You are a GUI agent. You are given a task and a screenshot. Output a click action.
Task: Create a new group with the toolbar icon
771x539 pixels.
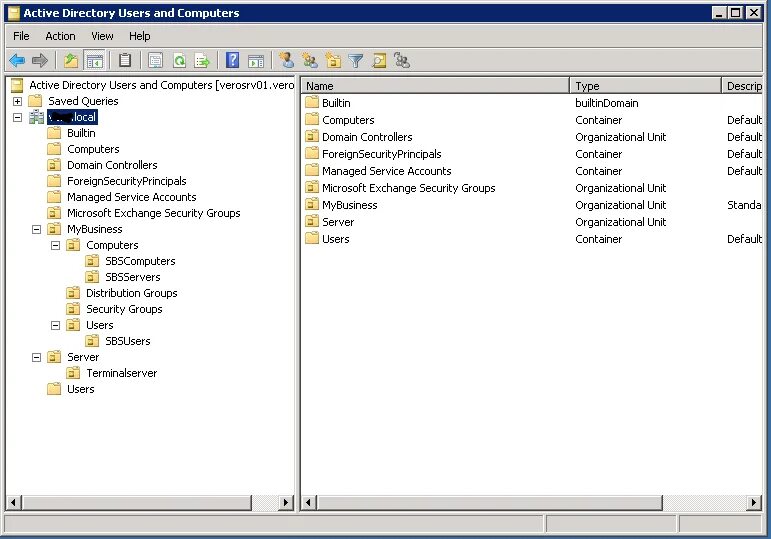pyautogui.click(x=310, y=61)
